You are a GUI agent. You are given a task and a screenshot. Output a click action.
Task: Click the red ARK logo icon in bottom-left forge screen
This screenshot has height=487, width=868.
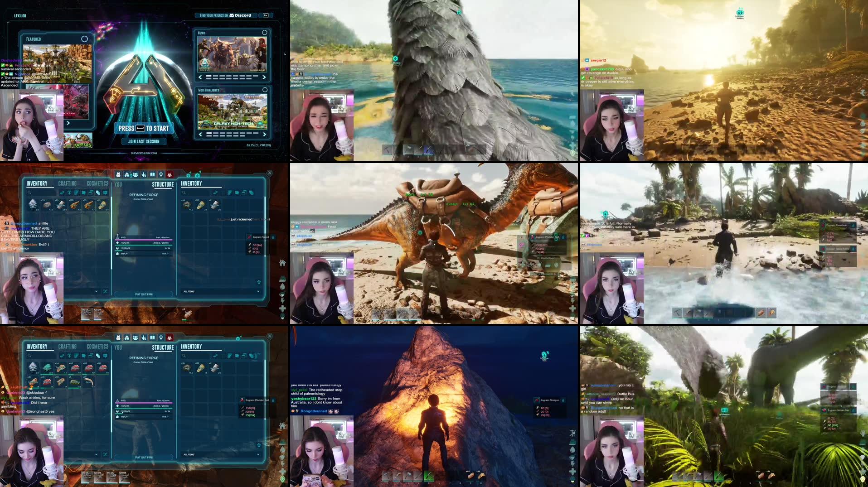tap(170, 338)
